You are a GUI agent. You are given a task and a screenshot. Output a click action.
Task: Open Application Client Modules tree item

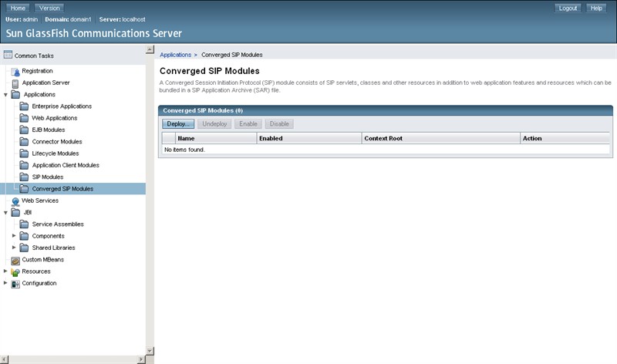(66, 165)
